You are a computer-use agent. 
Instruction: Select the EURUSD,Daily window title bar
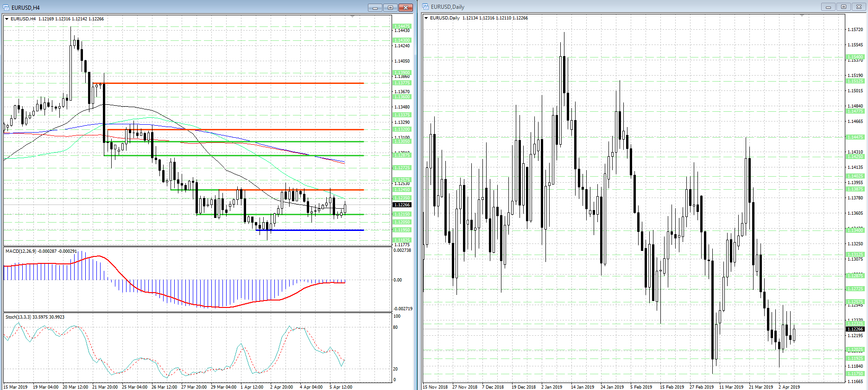tap(602, 6)
